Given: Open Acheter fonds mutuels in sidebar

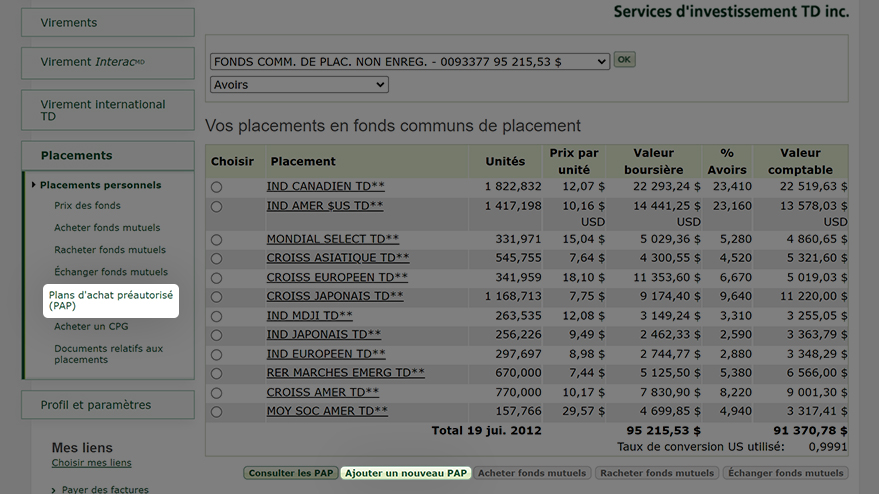Looking at the screenshot, I should (x=107, y=228).
